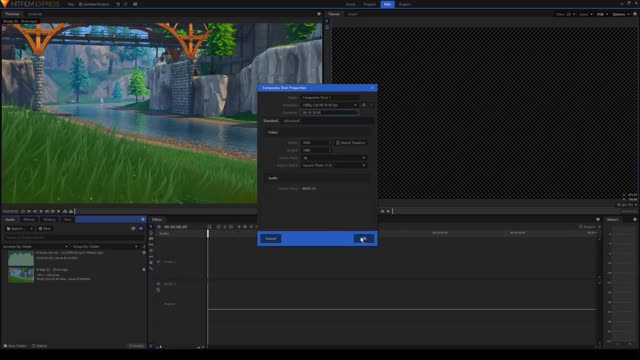The width and height of the screenshot is (640, 360).
Task: Click the delete template icon beside Template
Action: point(371,105)
